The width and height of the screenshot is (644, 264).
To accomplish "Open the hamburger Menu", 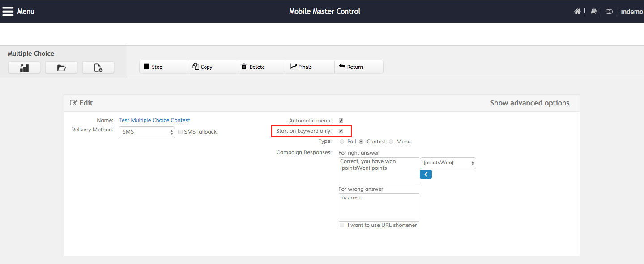I will click(x=18, y=11).
